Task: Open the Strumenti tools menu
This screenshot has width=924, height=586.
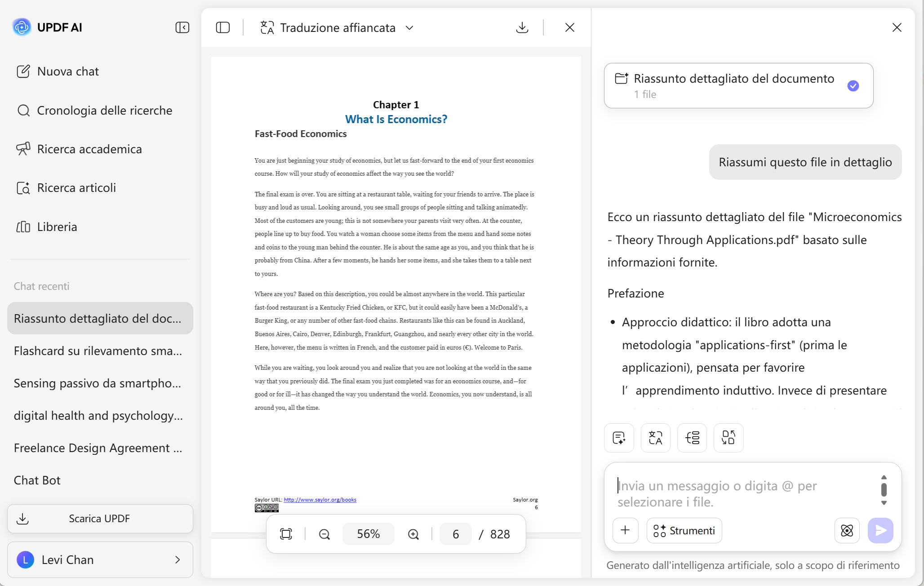Action: pos(684,530)
